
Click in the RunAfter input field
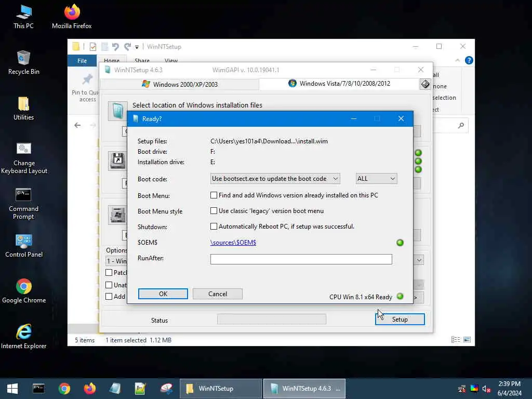[x=301, y=259]
